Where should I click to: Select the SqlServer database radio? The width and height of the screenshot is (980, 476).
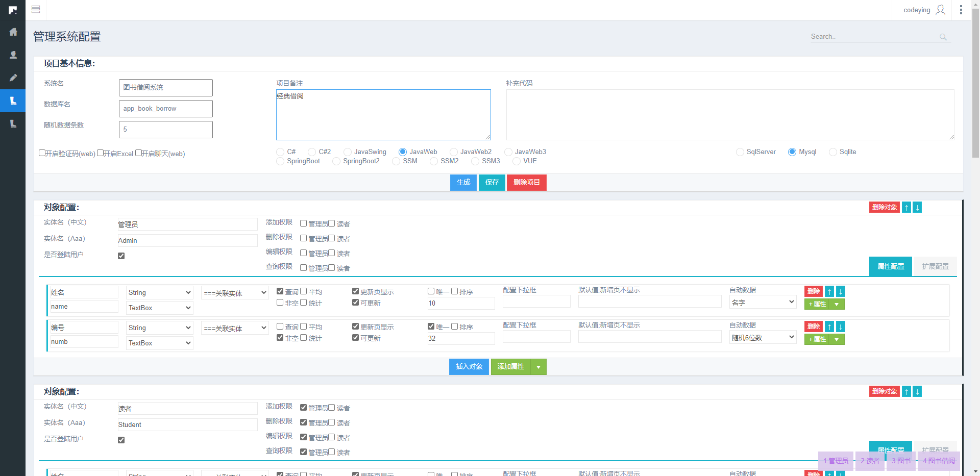tap(740, 152)
